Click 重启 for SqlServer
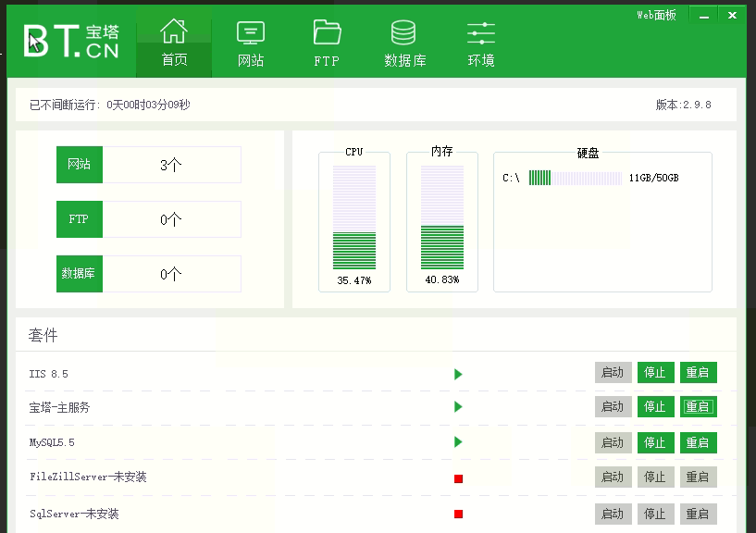Screen dimensions: 756x533 (x=698, y=514)
